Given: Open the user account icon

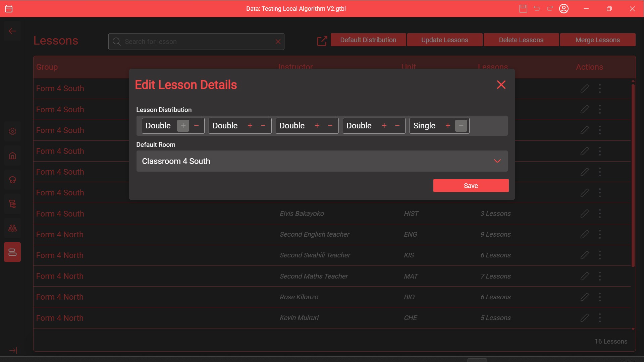Looking at the screenshot, I should [563, 9].
